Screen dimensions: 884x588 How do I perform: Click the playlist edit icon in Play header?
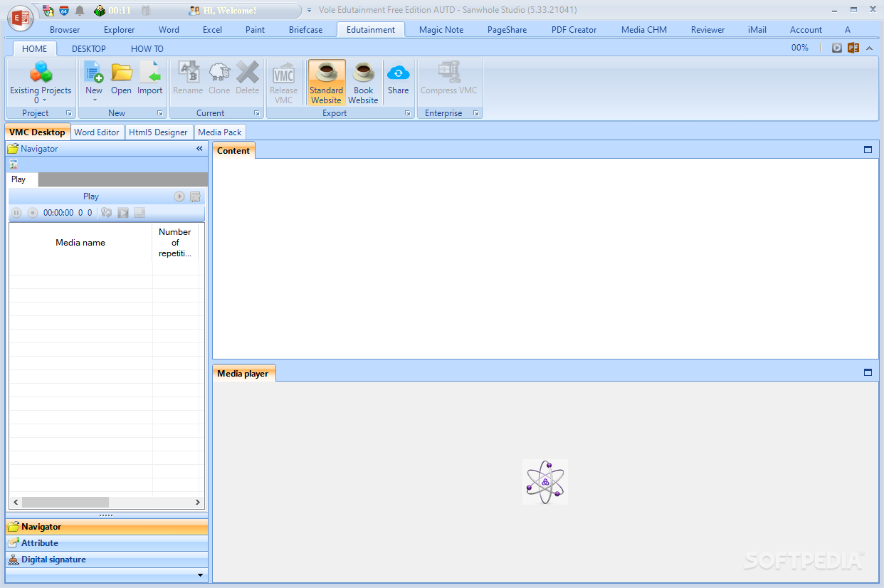[x=195, y=196]
